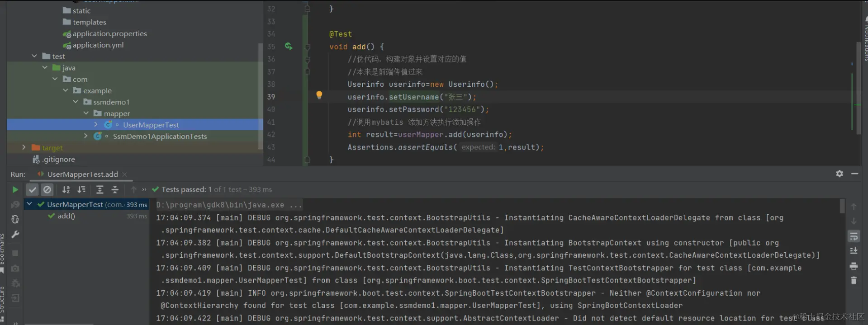Sort test results alphabetically
Screen dimensions: 868x325
pos(66,190)
